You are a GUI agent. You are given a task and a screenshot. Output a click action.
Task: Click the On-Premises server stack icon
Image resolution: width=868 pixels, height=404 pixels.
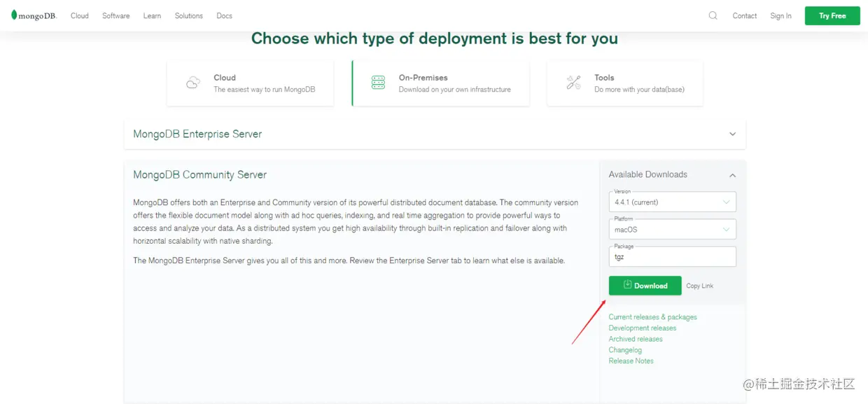click(x=378, y=83)
